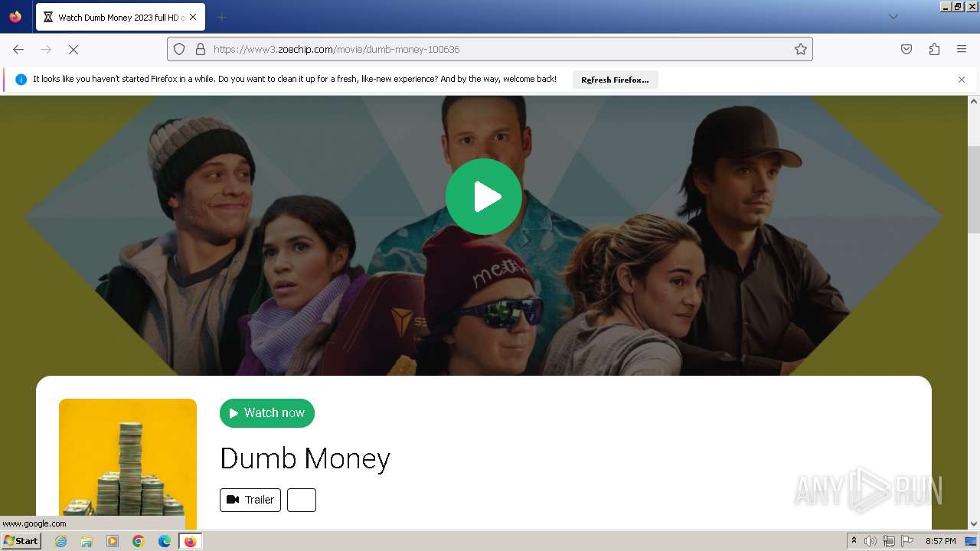Bookmark this page with the star
Viewport: 980px width, 551px height.
click(x=801, y=49)
